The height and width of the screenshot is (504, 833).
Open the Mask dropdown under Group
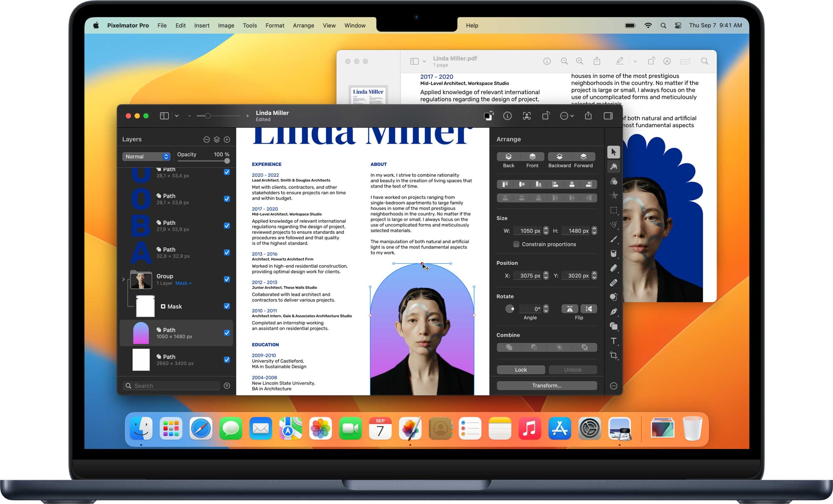click(x=183, y=283)
